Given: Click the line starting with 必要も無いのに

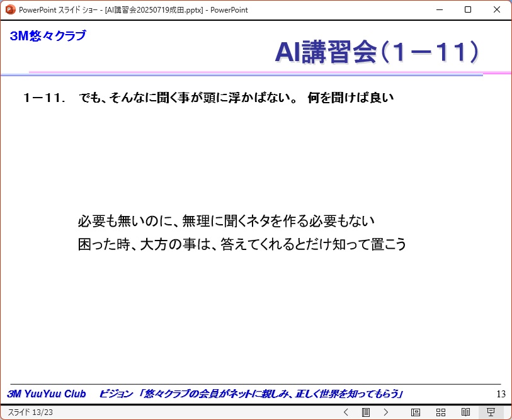Looking at the screenshot, I should point(226,221).
